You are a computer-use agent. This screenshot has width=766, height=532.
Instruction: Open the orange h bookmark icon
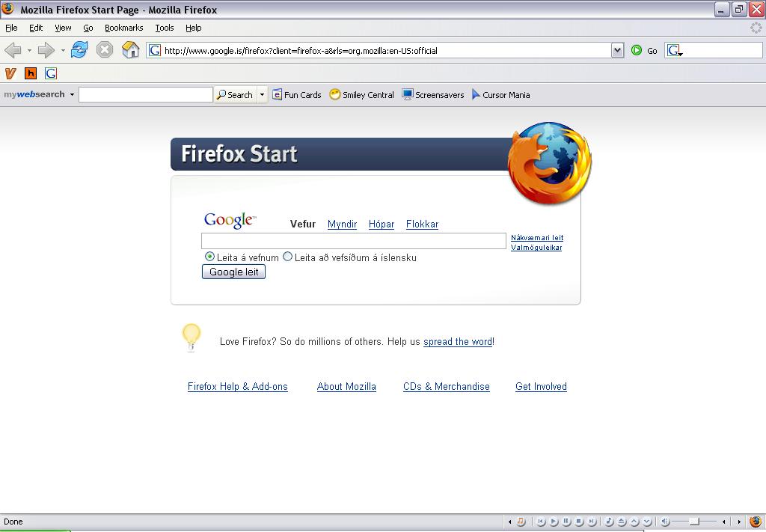point(31,73)
